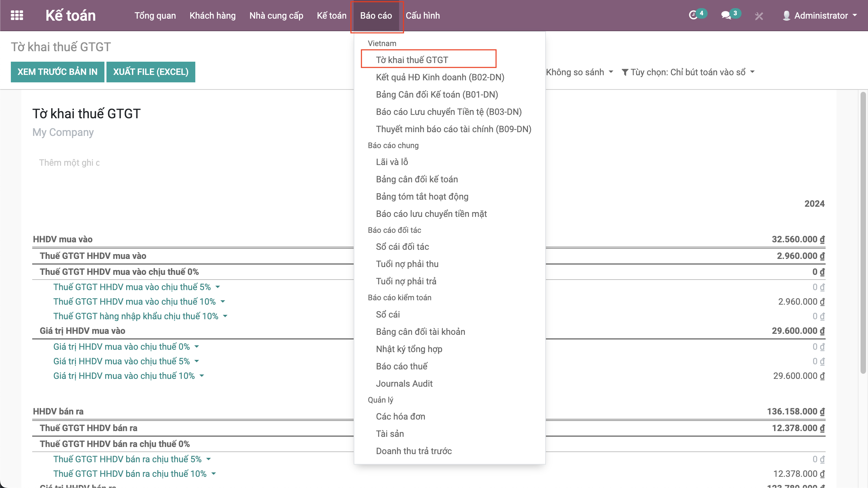Open Tùy chọn: Chỉ bút toán vào sổ dropdown
868x488 pixels.
click(x=688, y=72)
